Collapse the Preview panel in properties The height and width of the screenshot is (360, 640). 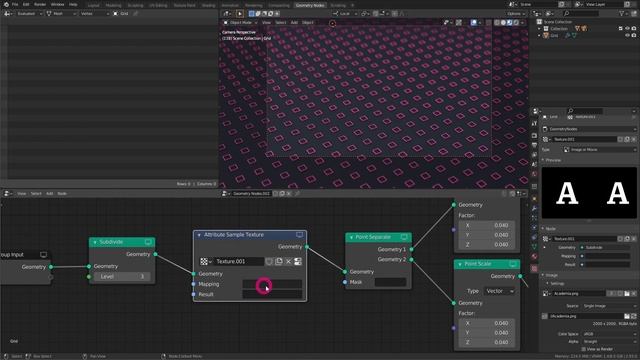pos(543,160)
